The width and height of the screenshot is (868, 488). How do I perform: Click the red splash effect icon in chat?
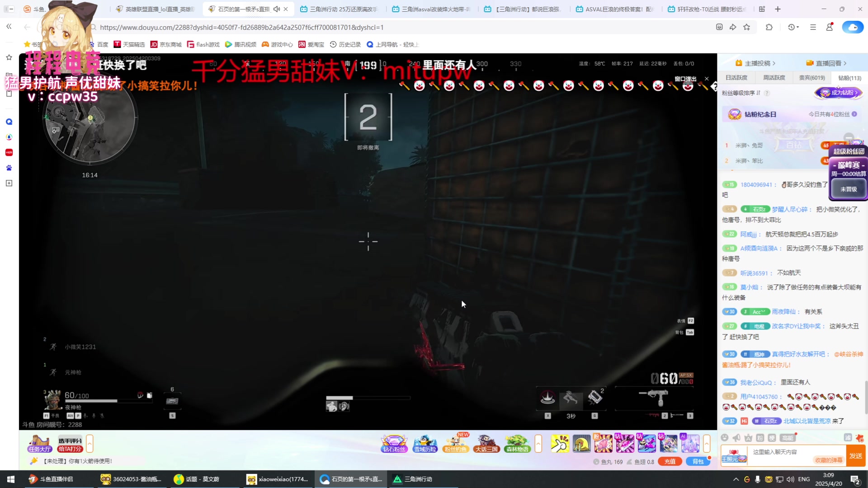[x=859, y=437]
